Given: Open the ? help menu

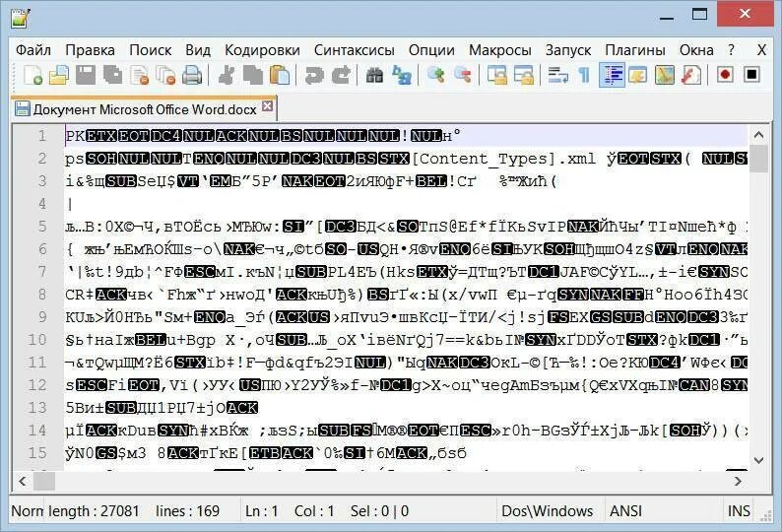Looking at the screenshot, I should (731, 50).
